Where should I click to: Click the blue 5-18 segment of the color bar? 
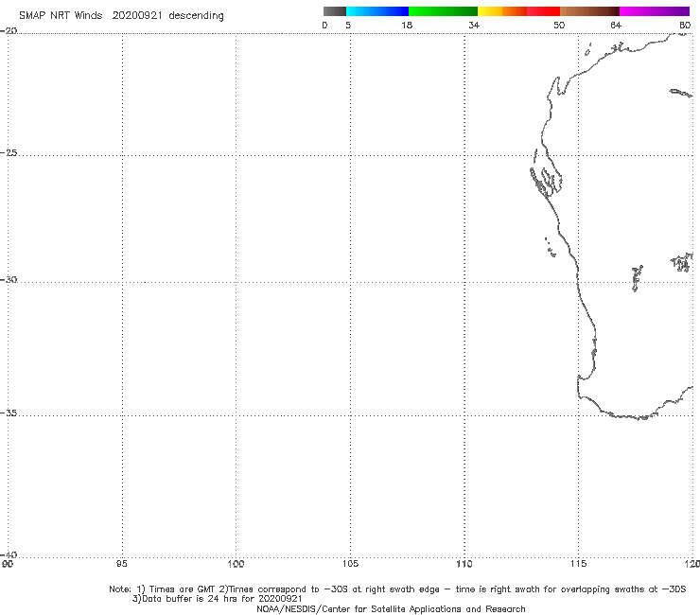[x=377, y=11]
